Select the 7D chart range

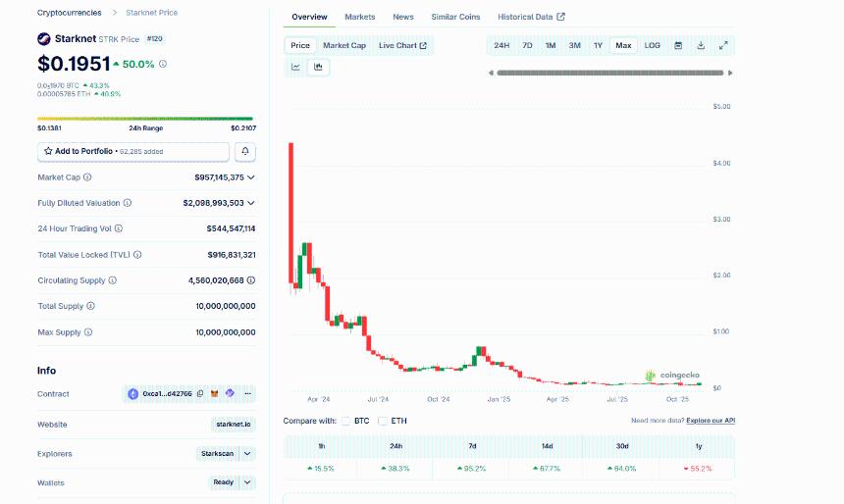(x=528, y=46)
